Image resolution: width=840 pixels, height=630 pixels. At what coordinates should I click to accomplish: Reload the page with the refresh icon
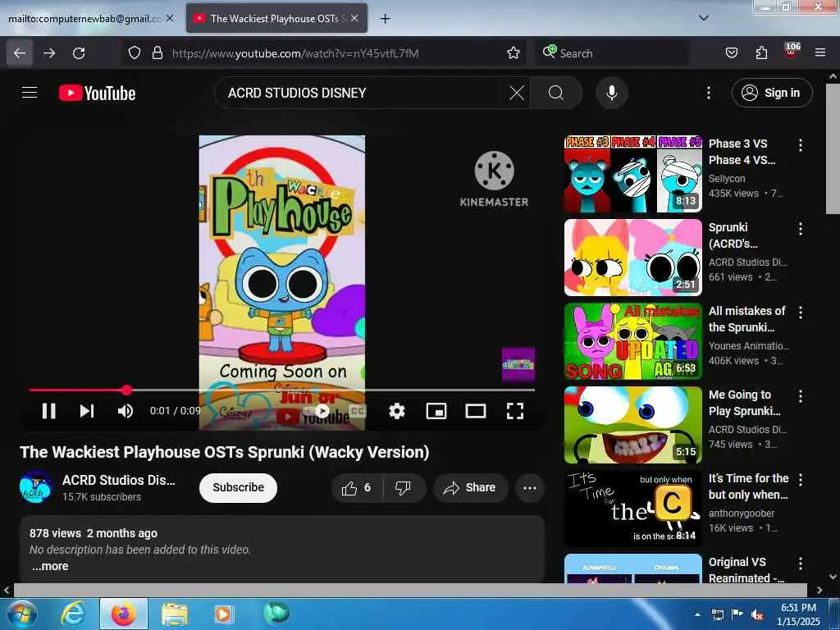[x=79, y=53]
